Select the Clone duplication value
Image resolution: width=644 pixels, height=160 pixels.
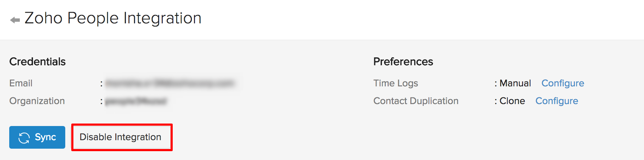pos(512,101)
